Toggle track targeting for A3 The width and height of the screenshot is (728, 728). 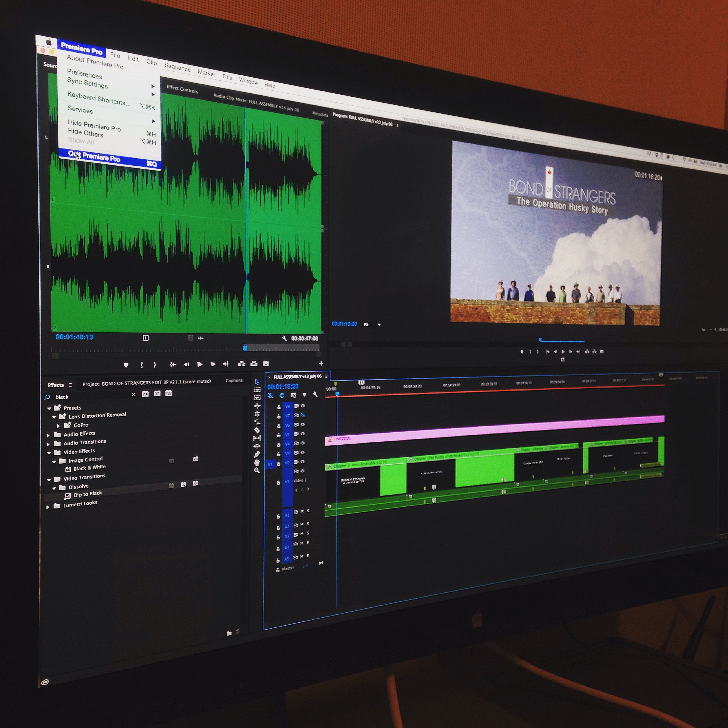coord(287,536)
